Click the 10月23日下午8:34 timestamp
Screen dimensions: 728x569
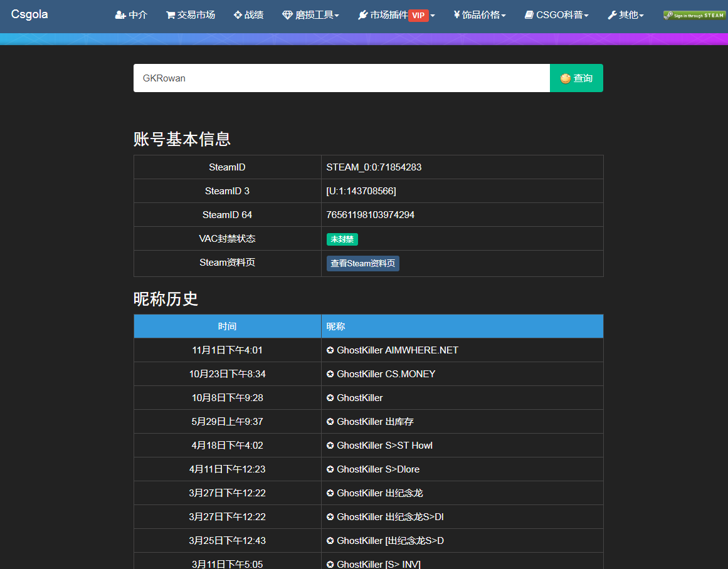tap(228, 374)
